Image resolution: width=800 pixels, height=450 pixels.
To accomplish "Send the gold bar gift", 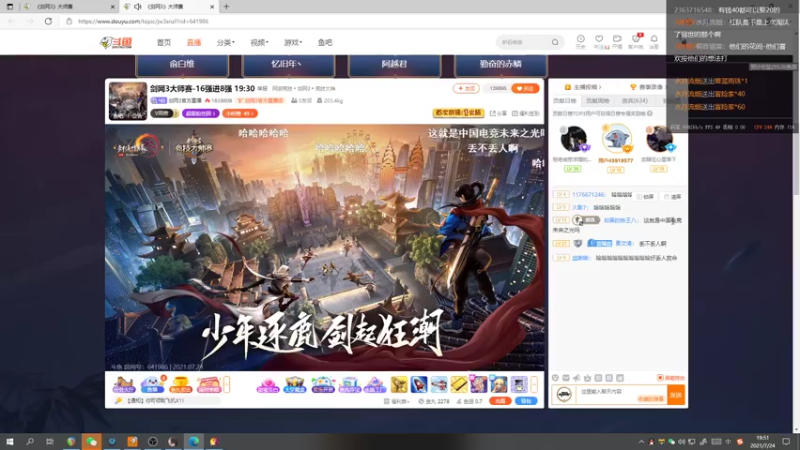I will tap(459, 385).
